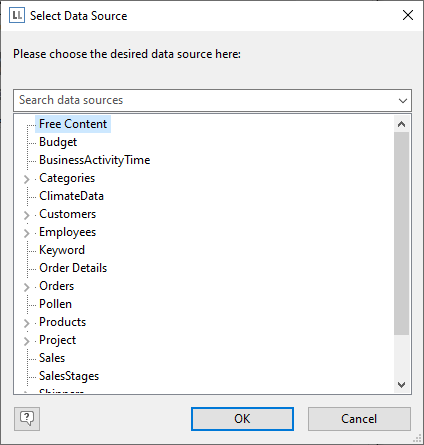Pick the Order Details entry

pos(73,268)
